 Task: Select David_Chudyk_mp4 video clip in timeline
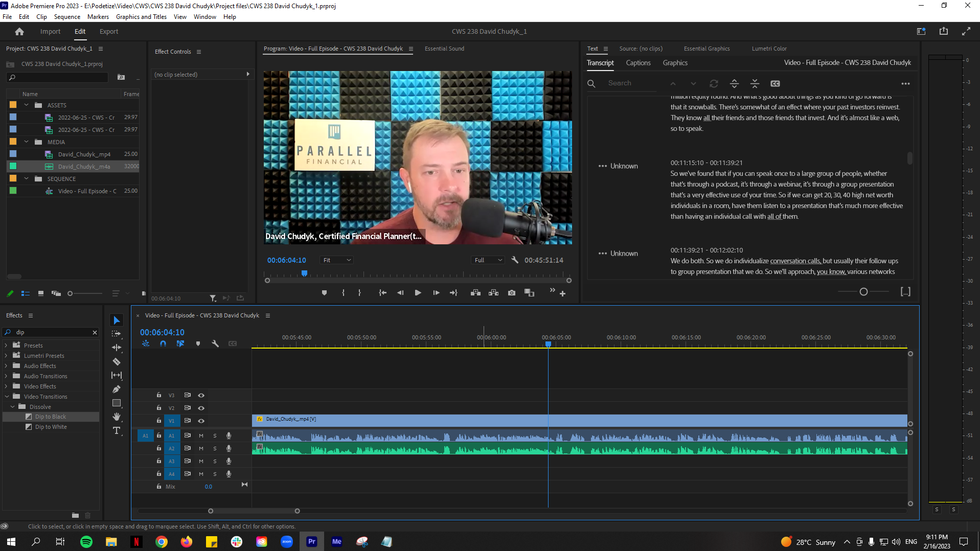(579, 420)
